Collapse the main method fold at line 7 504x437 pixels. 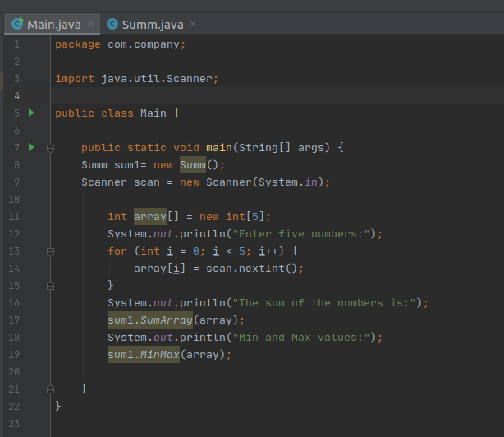(x=50, y=148)
